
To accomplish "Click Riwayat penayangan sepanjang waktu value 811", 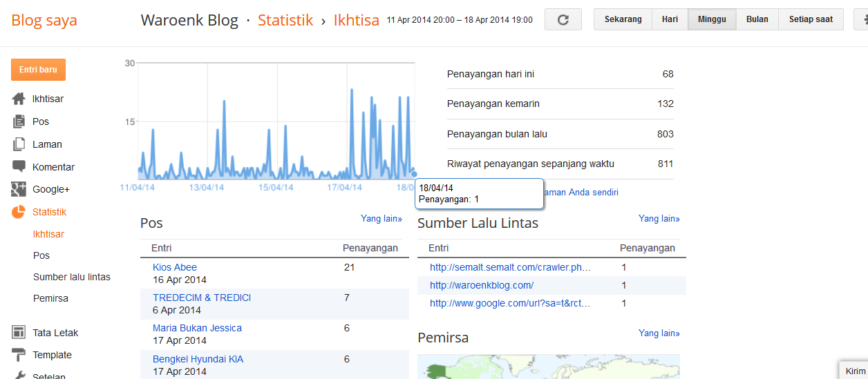I will click(666, 164).
